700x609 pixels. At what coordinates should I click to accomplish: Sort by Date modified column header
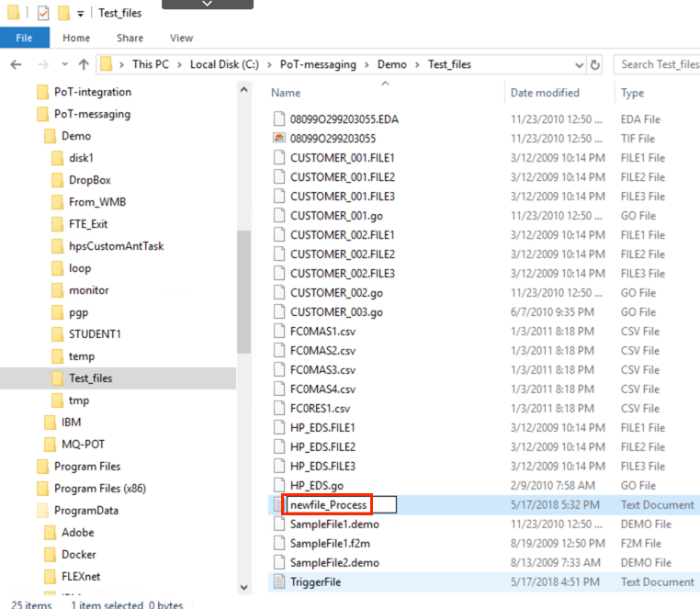pos(545,93)
